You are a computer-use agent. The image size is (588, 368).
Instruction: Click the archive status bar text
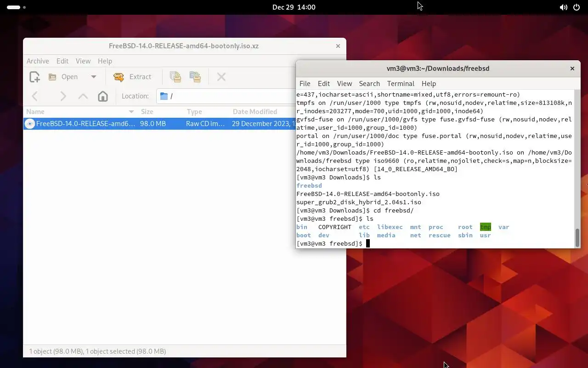pyautogui.click(x=97, y=351)
